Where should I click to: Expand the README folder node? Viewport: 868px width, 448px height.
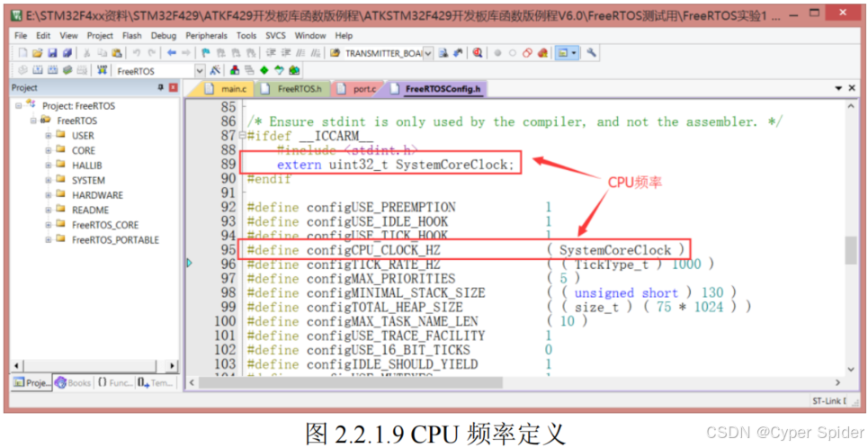(49, 210)
